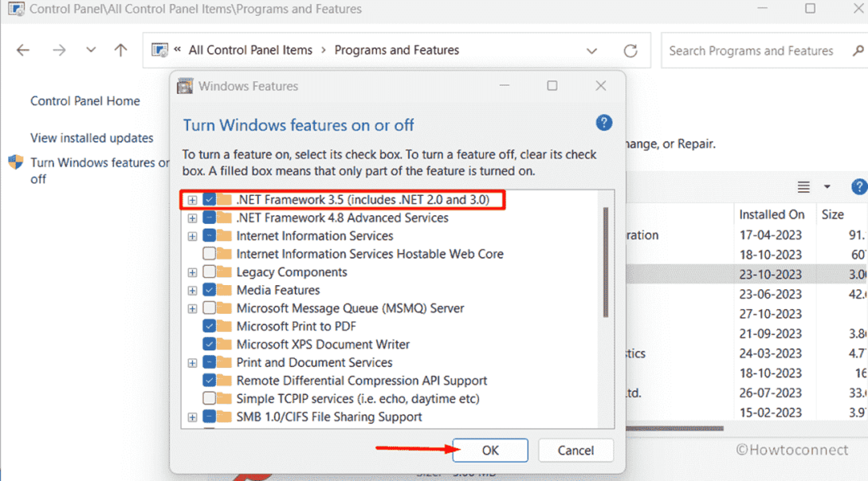The width and height of the screenshot is (868, 481).
Task: Open Control Panel Home link
Action: [x=85, y=101]
